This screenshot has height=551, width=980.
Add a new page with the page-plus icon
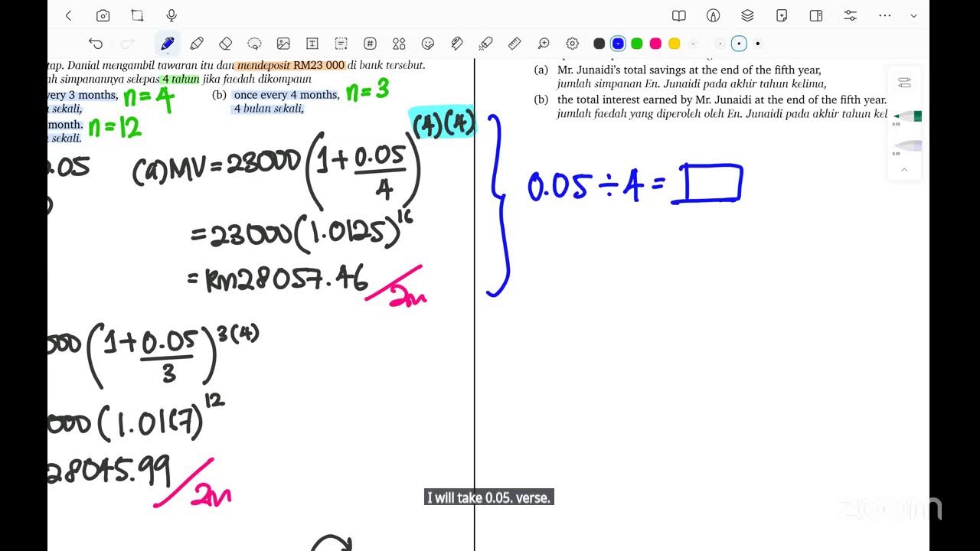pos(782,15)
